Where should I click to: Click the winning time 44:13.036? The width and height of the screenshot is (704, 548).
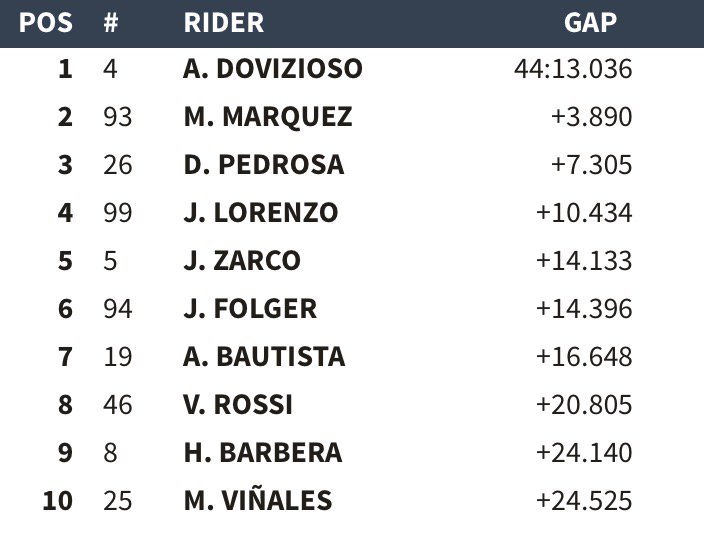coord(573,69)
